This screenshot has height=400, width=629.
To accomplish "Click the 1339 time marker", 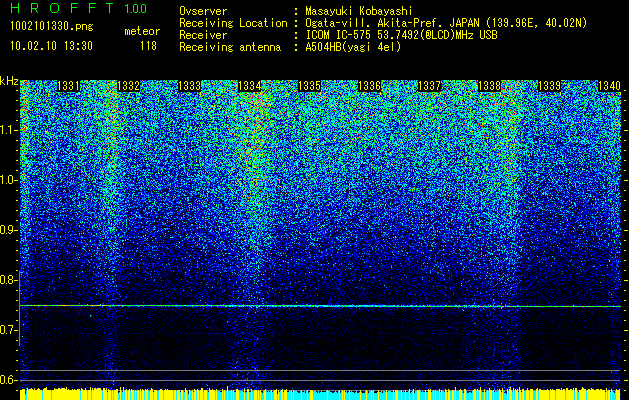I will 549,86.
